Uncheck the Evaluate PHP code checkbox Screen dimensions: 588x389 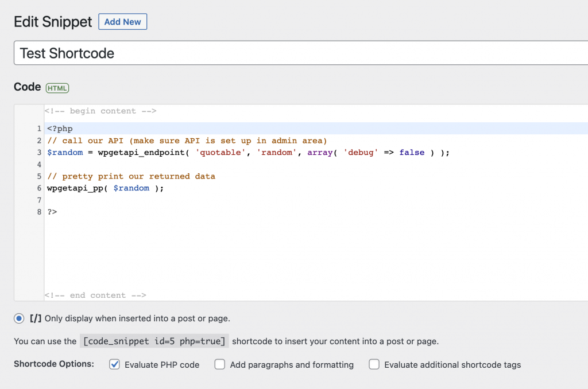(114, 364)
